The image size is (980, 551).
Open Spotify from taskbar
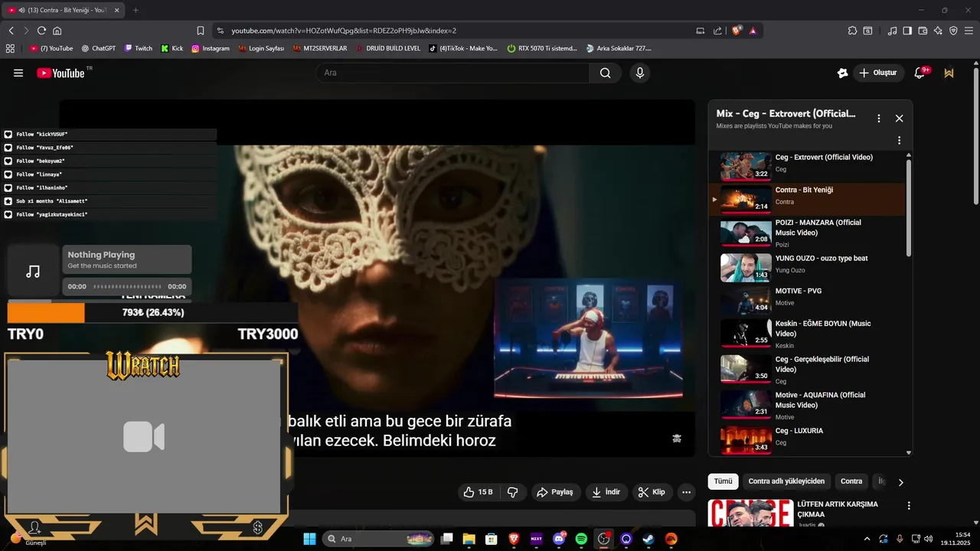coord(581,539)
